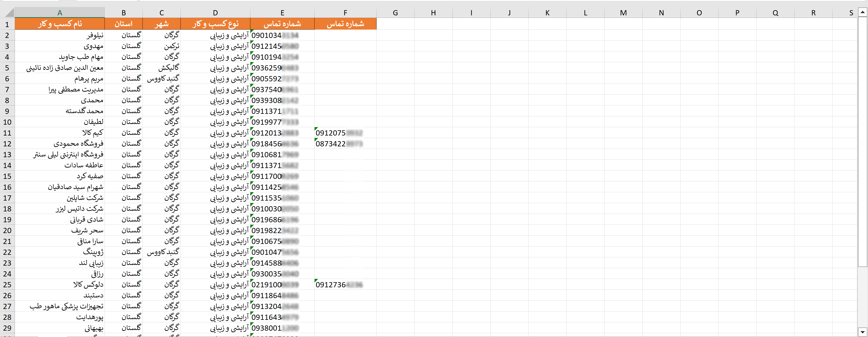
Task: Select column A header
Action: 60,13
